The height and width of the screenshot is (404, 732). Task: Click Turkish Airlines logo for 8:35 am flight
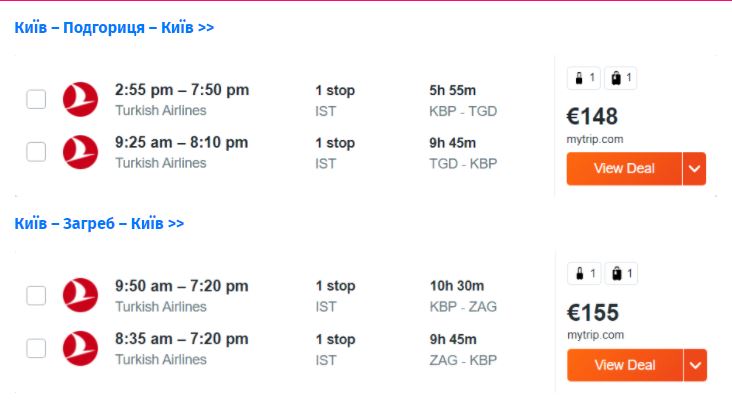point(80,348)
